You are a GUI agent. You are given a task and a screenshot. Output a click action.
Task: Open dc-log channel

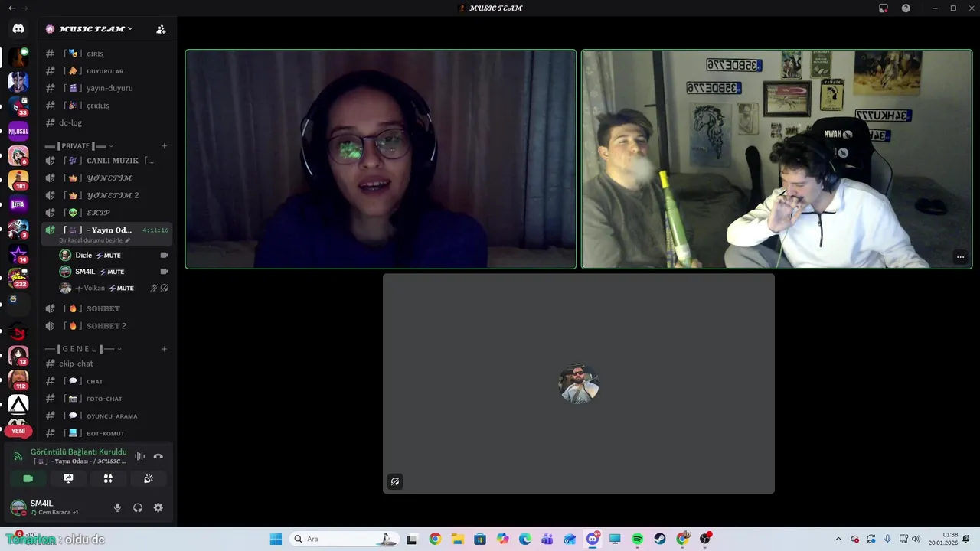pyautogui.click(x=106, y=122)
